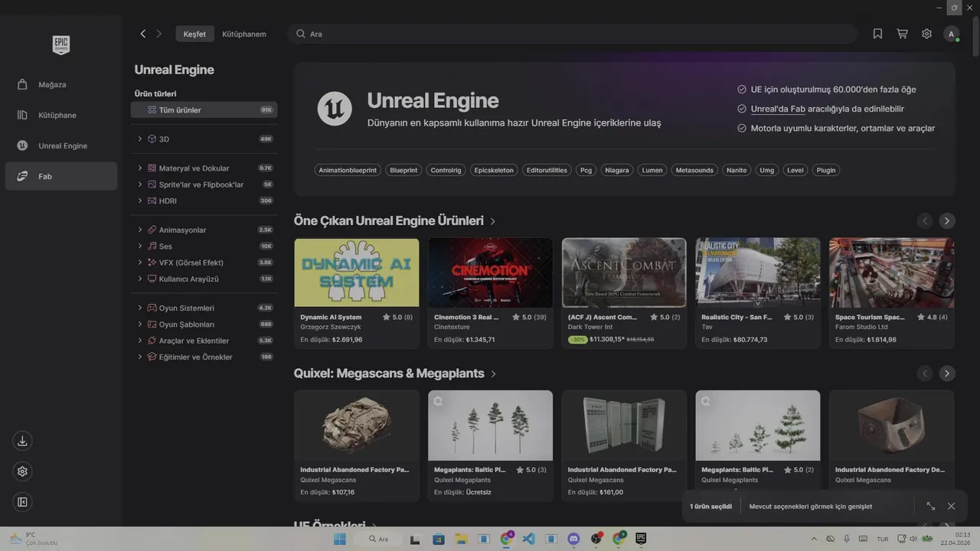Open Epic Games Launcher taskbar icon
The width and height of the screenshot is (980, 551).
click(x=641, y=539)
